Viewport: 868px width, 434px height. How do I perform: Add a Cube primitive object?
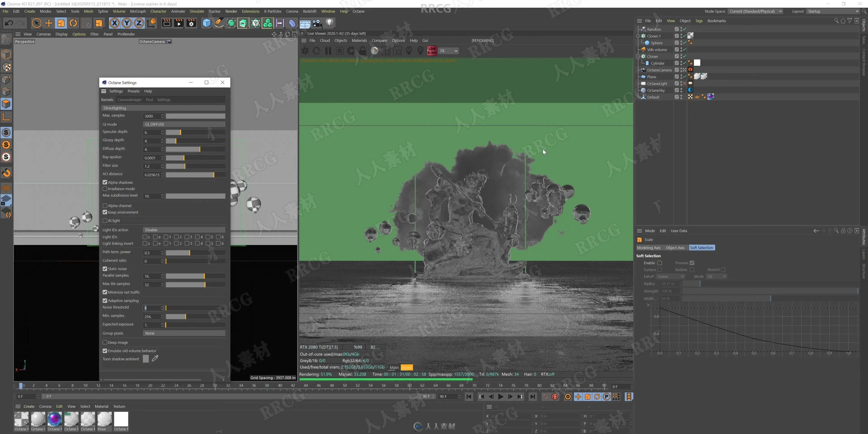point(207,23)
